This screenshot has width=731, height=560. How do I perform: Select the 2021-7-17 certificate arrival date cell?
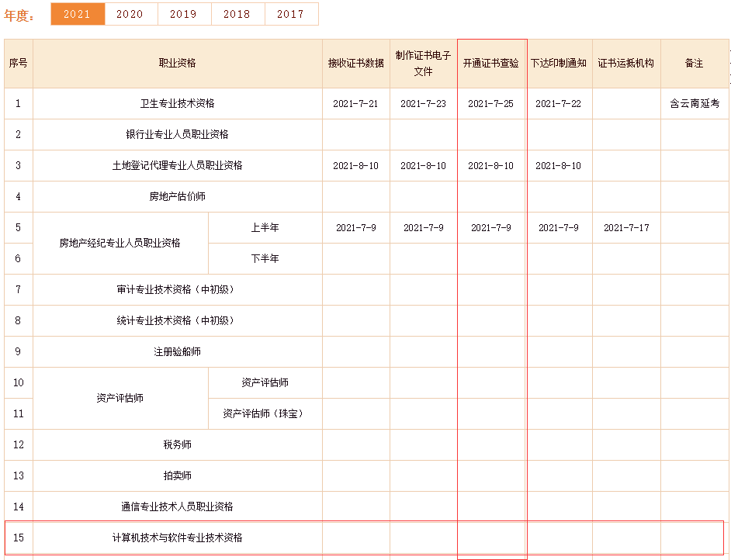[x=626, y=227]
